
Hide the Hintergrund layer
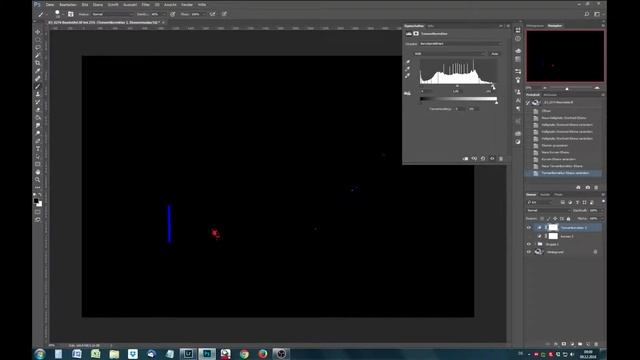pyautogui.click(x=529, y=252)
